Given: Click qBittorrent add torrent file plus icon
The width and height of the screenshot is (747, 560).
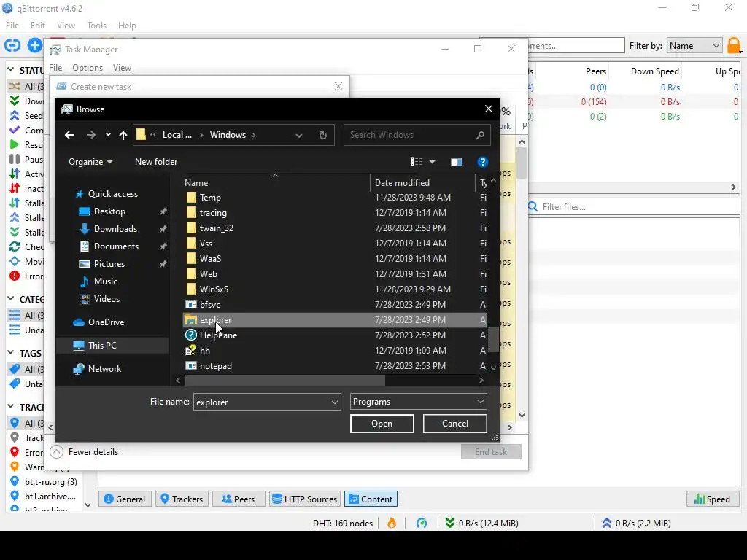Looking at the screenshot, I should (35, 45).
